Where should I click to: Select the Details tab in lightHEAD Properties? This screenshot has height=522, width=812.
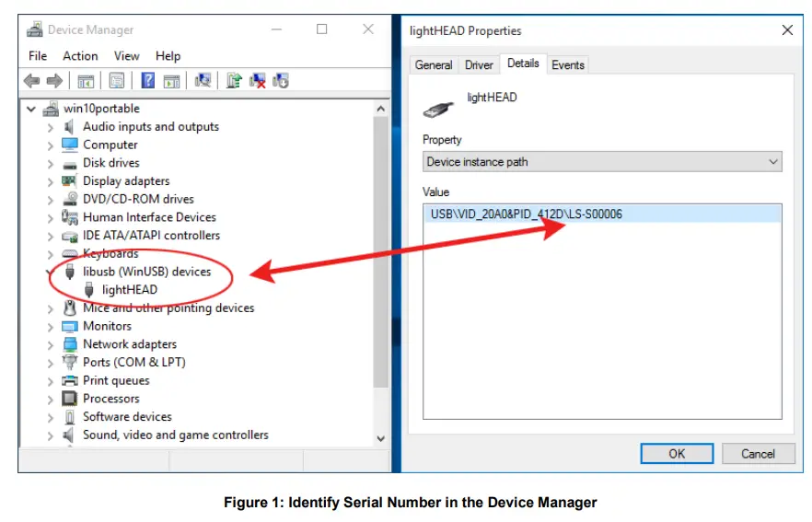coord(523,64)
